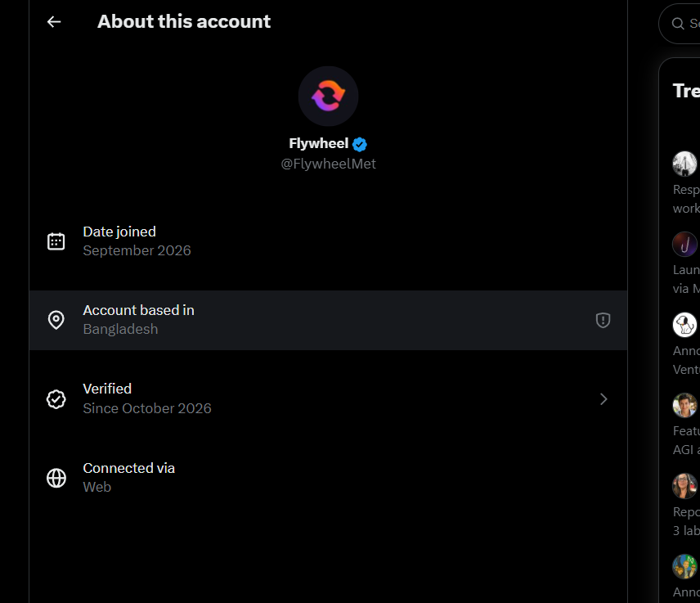Click the Verified checkmark badge icon
This screenshot has height=603, width=700.
pos(56,399)
